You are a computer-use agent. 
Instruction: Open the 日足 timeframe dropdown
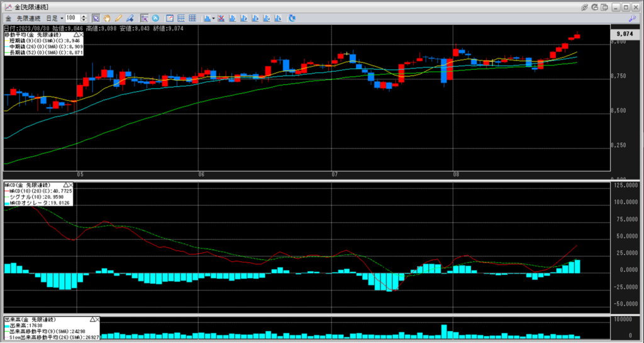pos(60,18)
